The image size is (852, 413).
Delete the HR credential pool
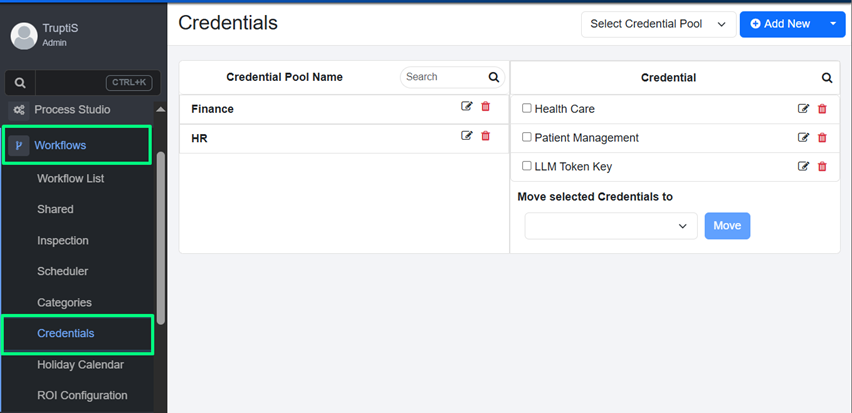pyautogui.click(x=486, y=136)
